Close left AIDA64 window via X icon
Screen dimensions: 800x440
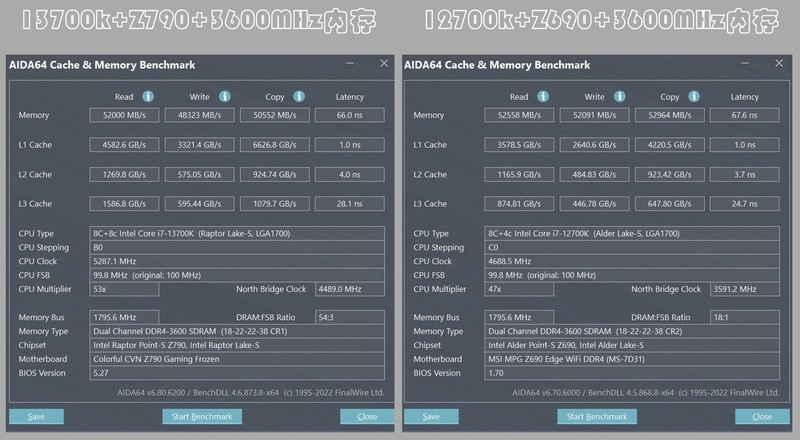point(384,63)
